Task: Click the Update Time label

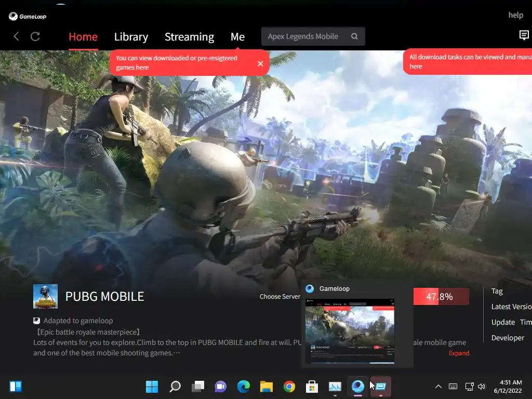Action: (x=511, y=322)
